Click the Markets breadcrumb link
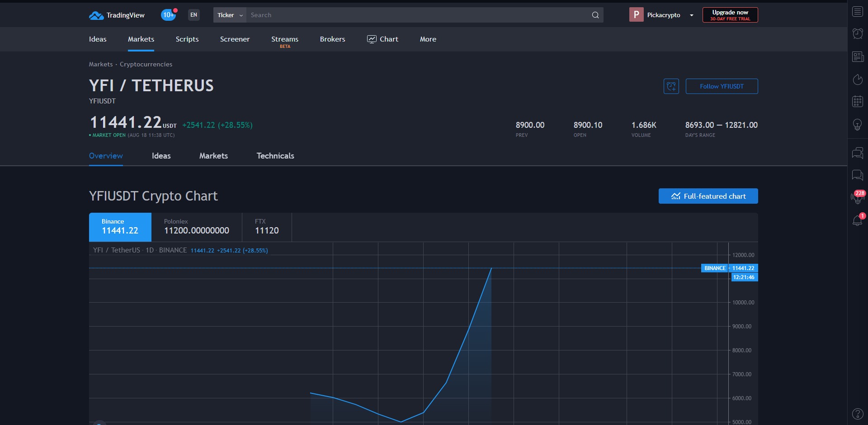Viewport: 868px width, 425px height. 101,64
